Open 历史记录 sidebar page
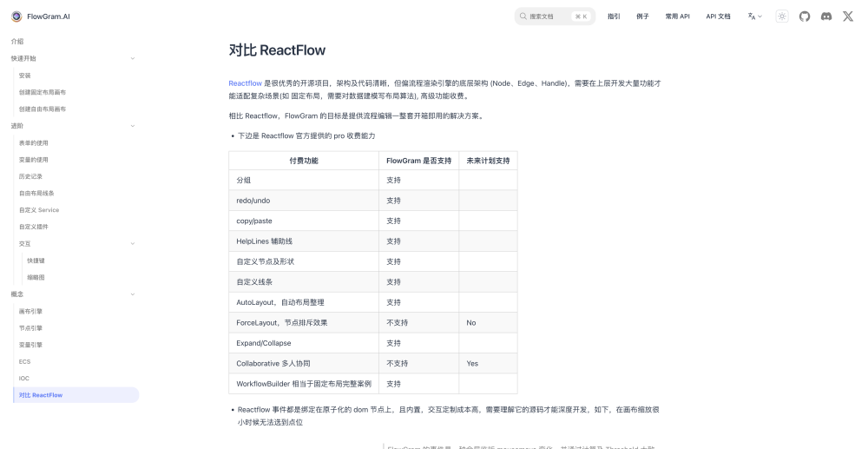 click(30, 176)
